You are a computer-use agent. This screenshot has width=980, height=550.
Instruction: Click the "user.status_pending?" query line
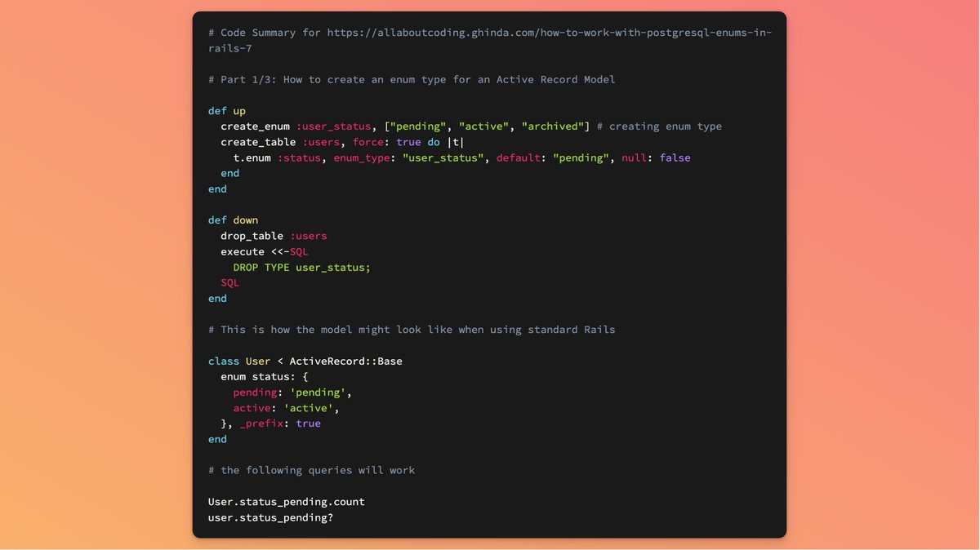coord(271,517)
